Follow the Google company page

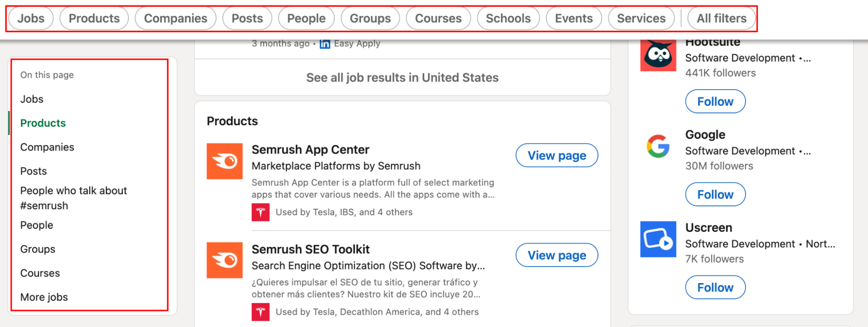click(x=715, y=194)
